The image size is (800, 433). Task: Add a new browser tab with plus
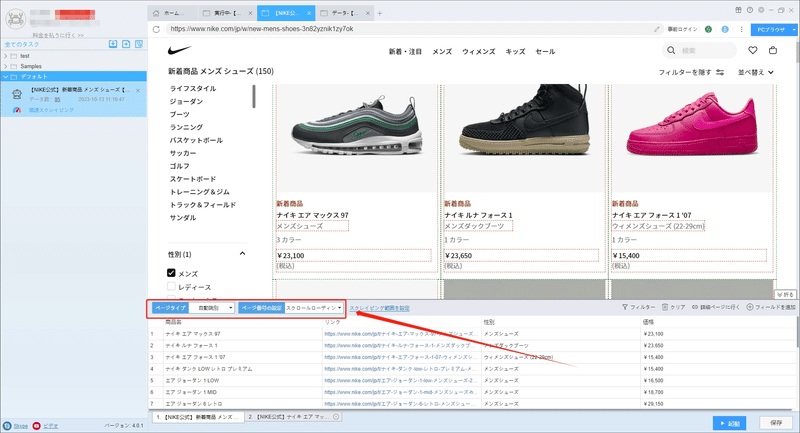click(380, 13)
